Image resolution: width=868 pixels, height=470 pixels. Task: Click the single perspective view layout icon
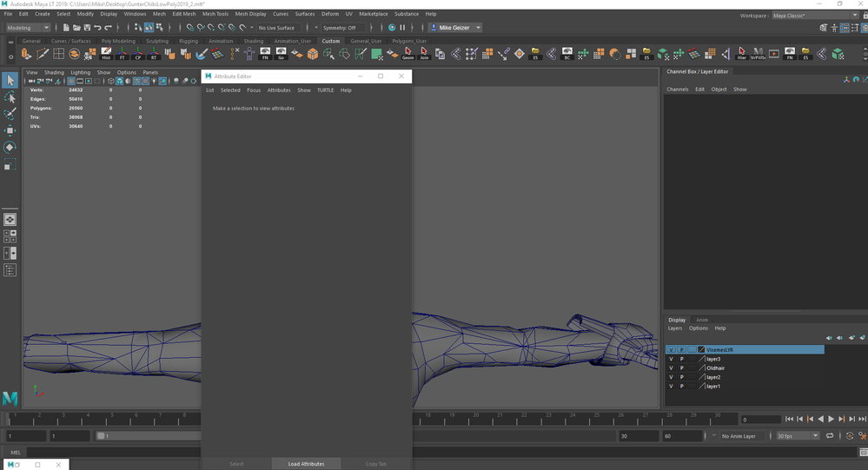pos(10,219)
